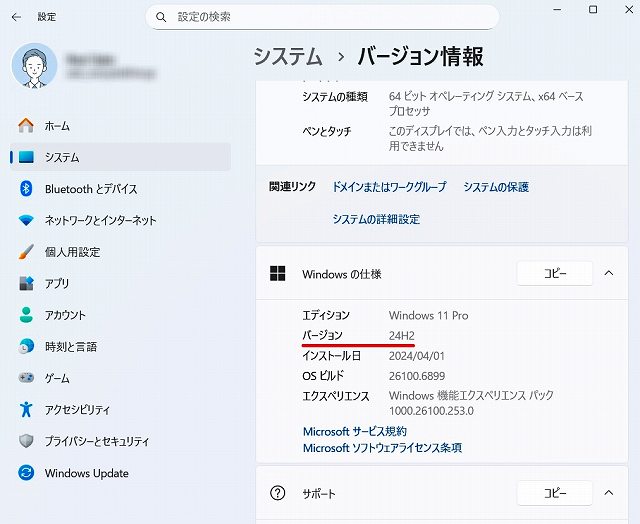Screen dimensions: 640x524
Task: Click the back arrow in the title bar
Action: (16, 17)
